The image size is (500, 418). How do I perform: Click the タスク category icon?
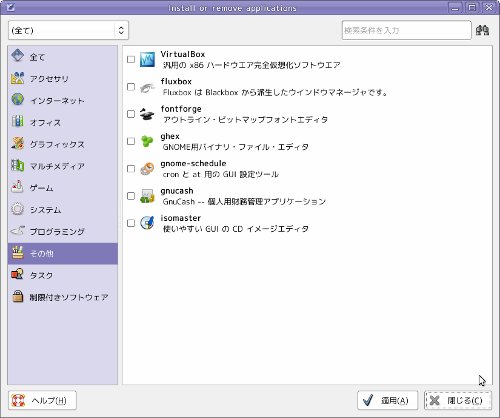[18, 274]
